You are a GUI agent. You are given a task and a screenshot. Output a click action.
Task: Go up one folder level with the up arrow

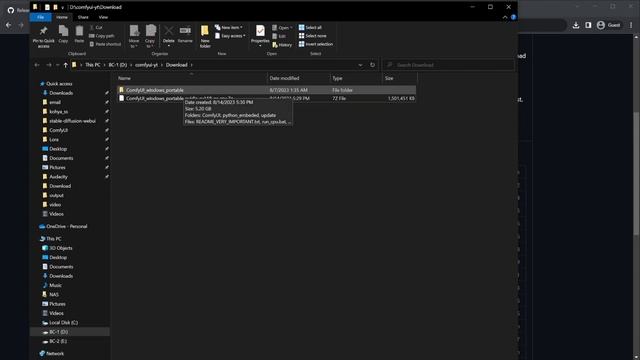click(x=65, y=65)
